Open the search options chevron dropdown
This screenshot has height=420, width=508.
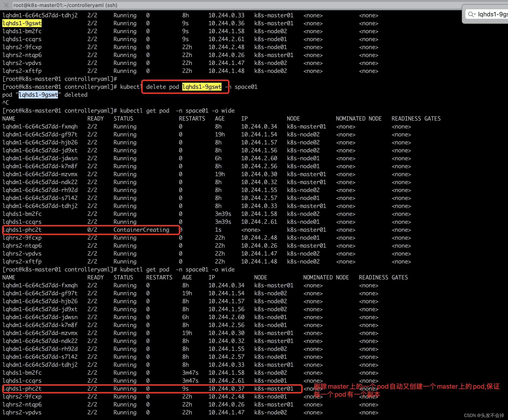tap(475, 14)
